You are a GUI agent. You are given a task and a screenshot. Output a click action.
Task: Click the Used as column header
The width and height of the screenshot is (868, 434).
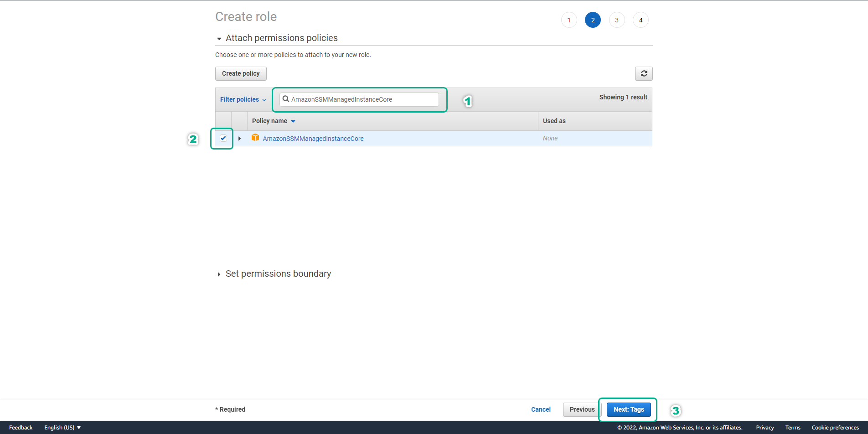pyautogui.click(x=554, y=121)
